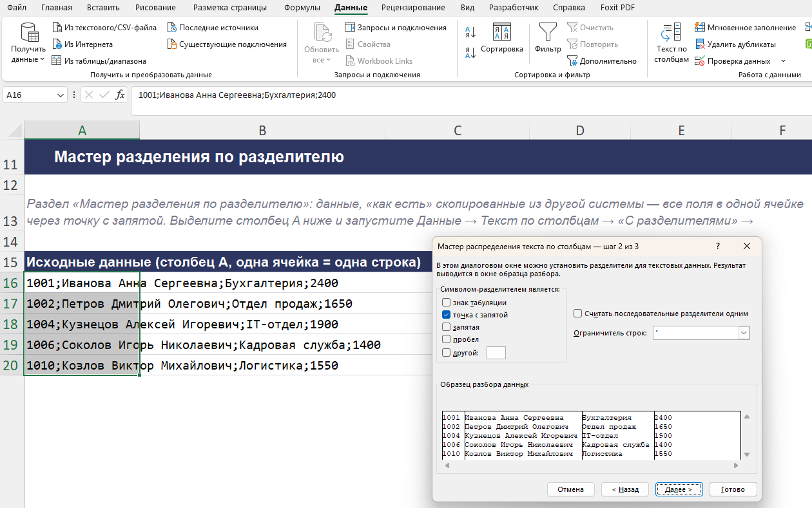Click Готово to finish the wizard

[733, 489]
